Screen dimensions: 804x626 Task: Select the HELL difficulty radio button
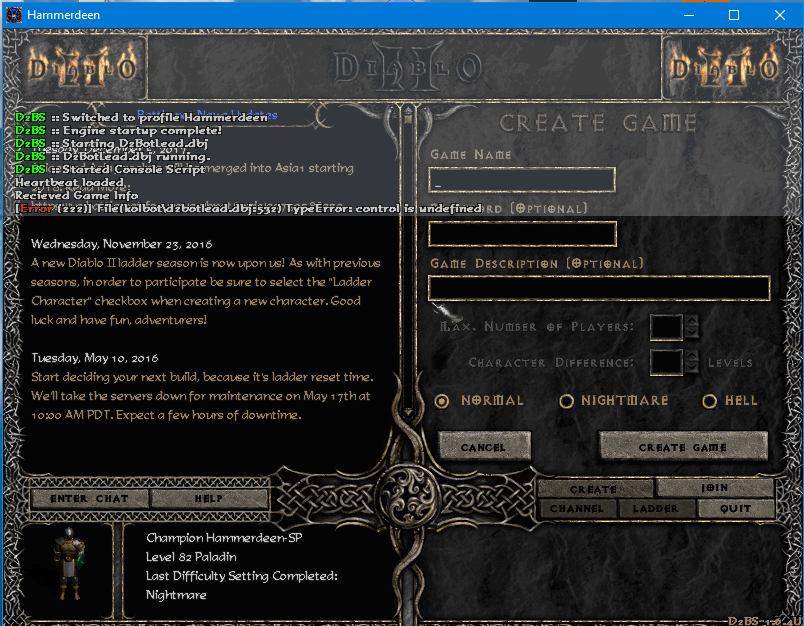pyautogui.click(x=712, y=401)
